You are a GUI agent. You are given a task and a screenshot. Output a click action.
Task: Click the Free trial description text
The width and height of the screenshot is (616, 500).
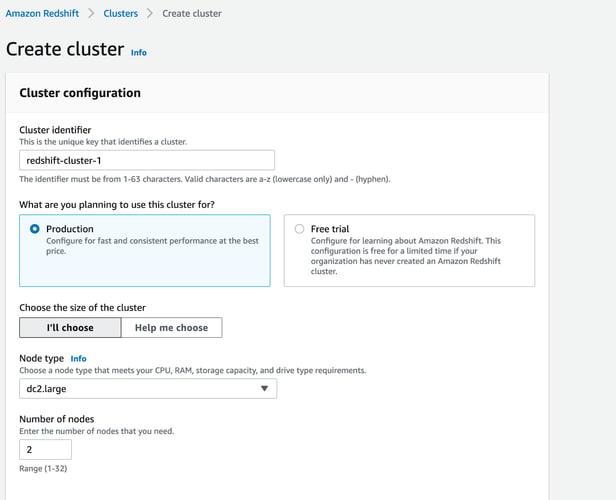(x=406, y=256)
